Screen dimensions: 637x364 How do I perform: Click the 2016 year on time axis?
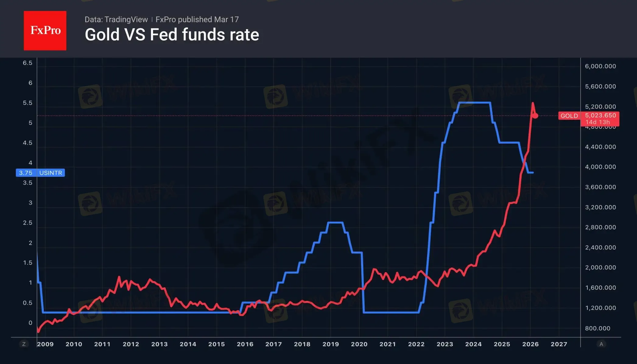pyautogui.click(x=245, y=344)
